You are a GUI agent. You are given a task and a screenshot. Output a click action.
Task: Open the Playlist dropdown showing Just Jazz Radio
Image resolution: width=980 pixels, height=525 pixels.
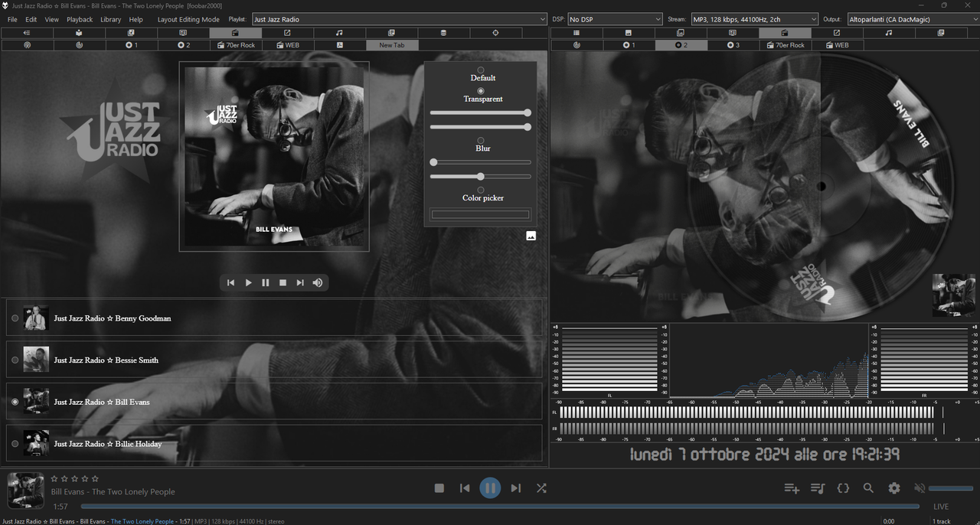click(x=400, y=19)
